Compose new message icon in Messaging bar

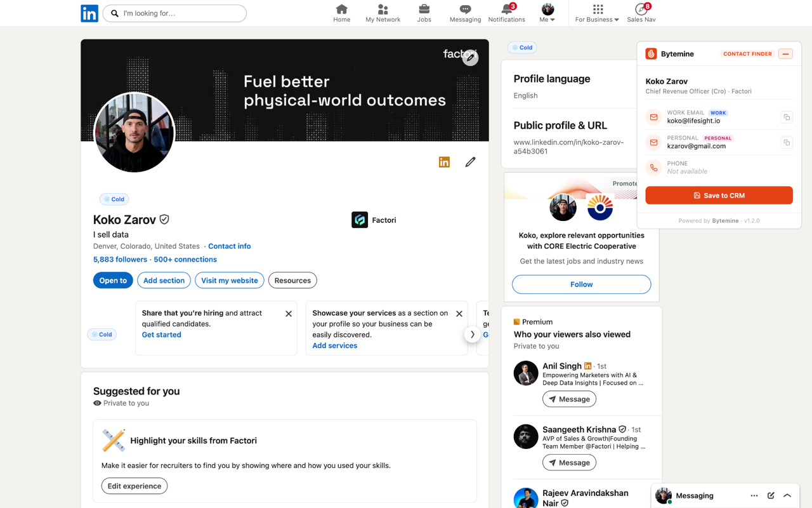pos(771,495)
